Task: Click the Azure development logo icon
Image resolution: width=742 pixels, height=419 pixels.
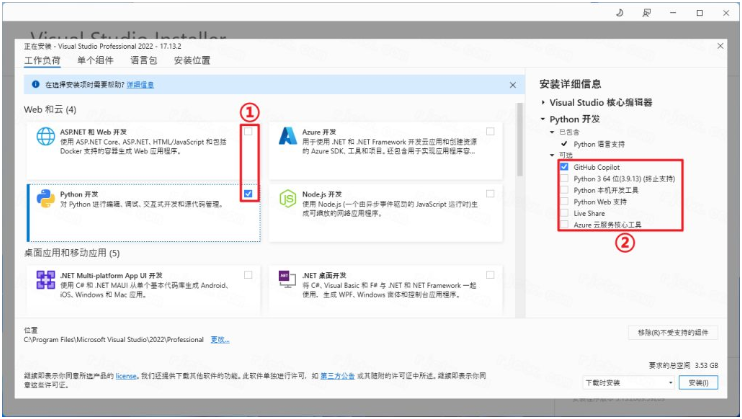Action: 288,136
